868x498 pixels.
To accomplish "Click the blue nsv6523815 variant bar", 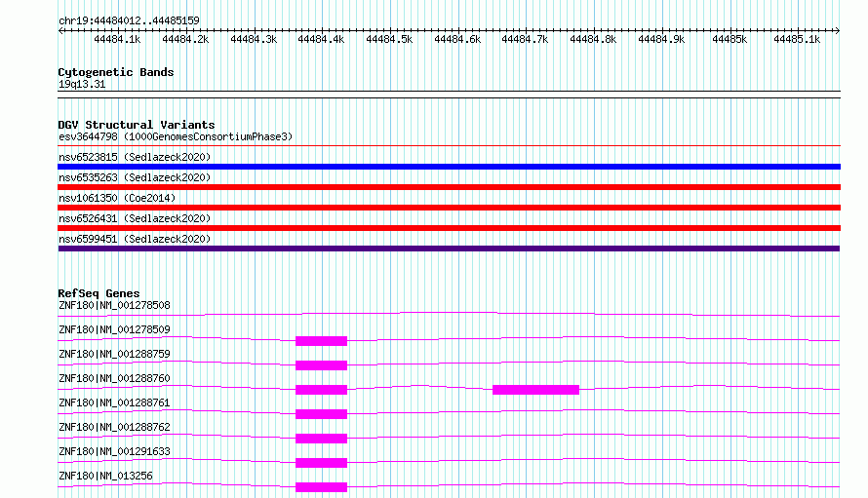I will tap(449, 167).
